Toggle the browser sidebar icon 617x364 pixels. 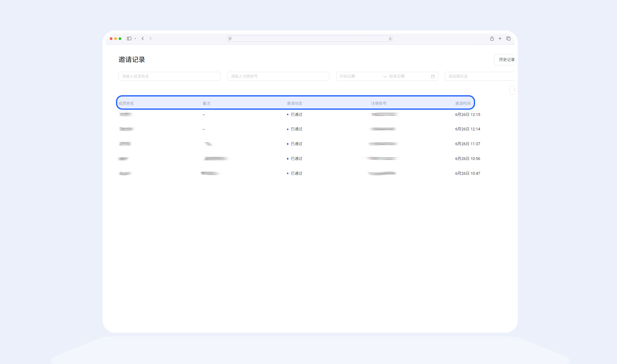pyautogui.click(x=129, y=39)
